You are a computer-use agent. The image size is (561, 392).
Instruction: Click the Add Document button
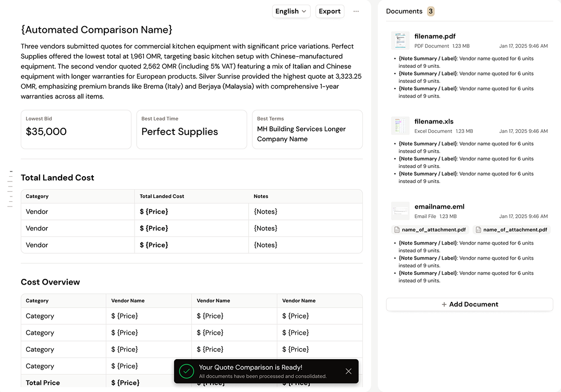pos(469,304)
